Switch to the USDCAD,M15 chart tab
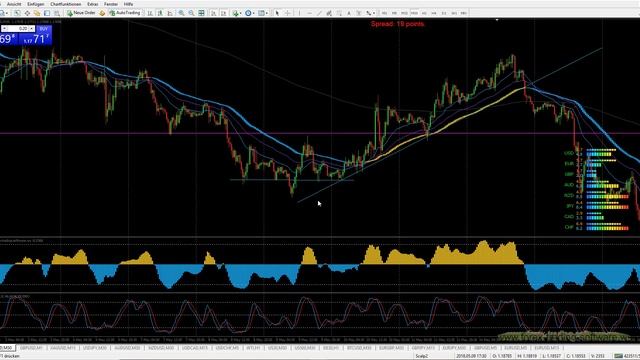The height and width of the screenshot is (360, 640). tap(195, 348)
